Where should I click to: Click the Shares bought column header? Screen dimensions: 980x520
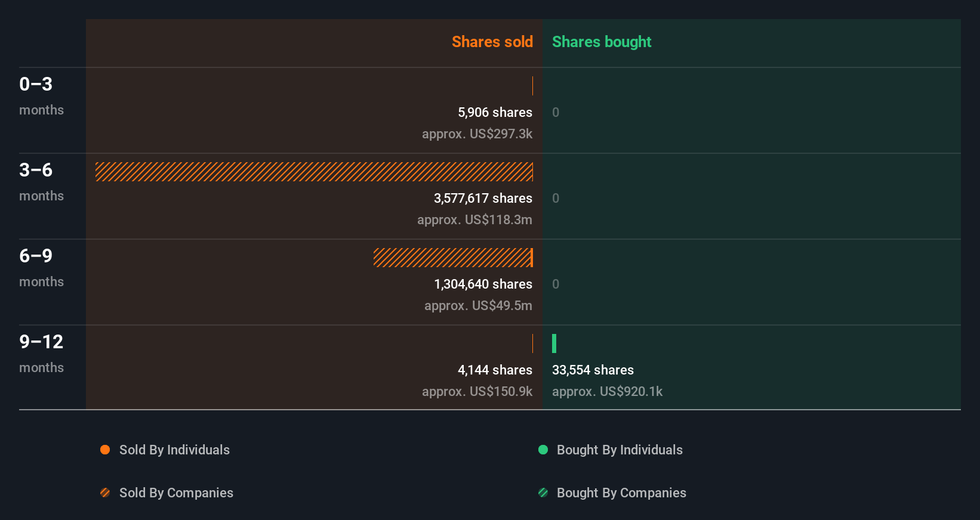pyautogui.click(x=602, y=42)
